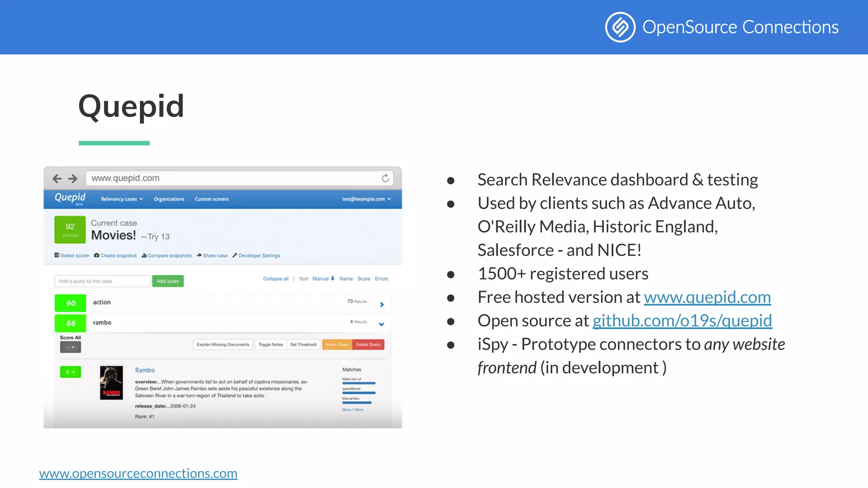Click the Add a query input field
868x488 pixels.
click(103, 281)
